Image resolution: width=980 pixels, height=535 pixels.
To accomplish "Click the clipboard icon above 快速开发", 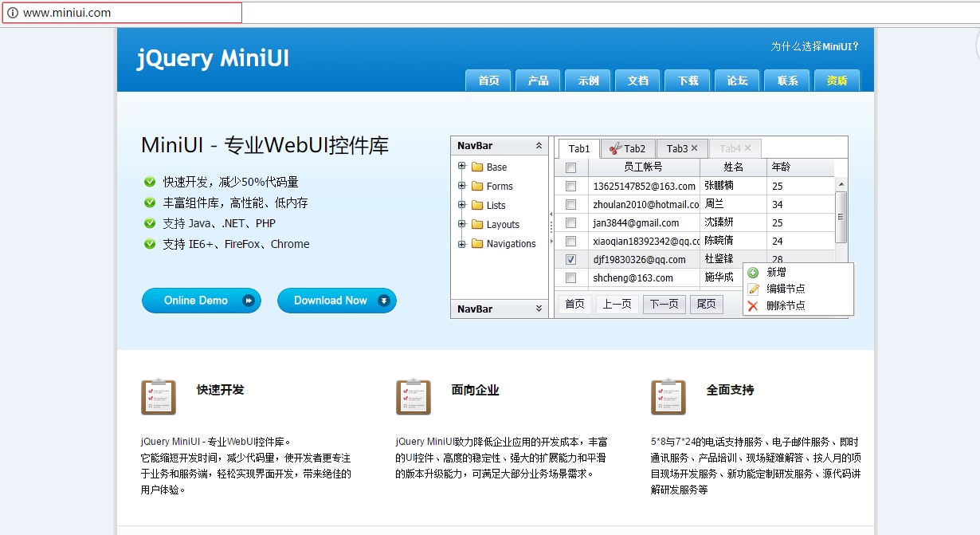I will 159,396.
